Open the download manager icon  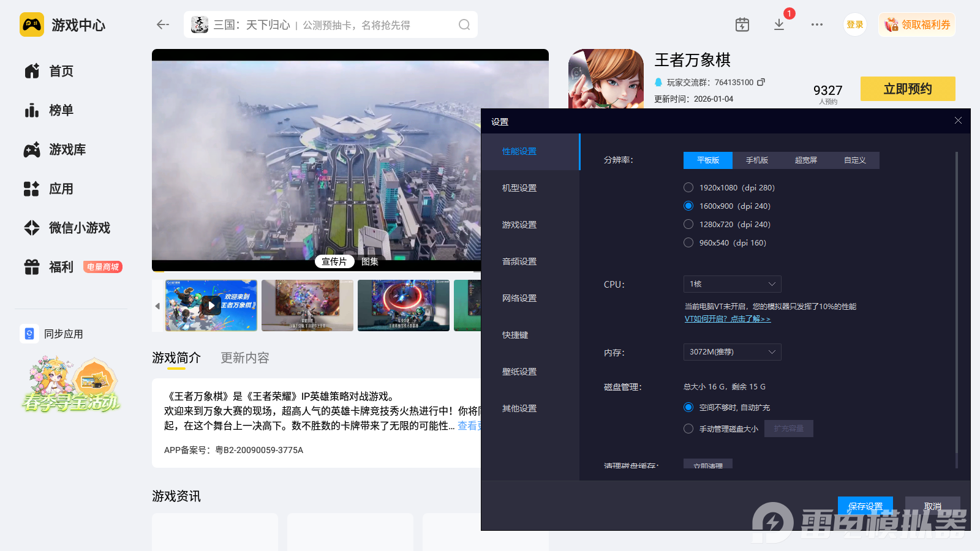pos(779,24)
